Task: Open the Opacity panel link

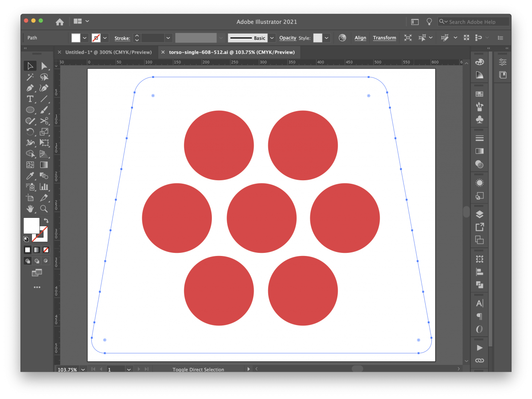Action: click(288, 38)
